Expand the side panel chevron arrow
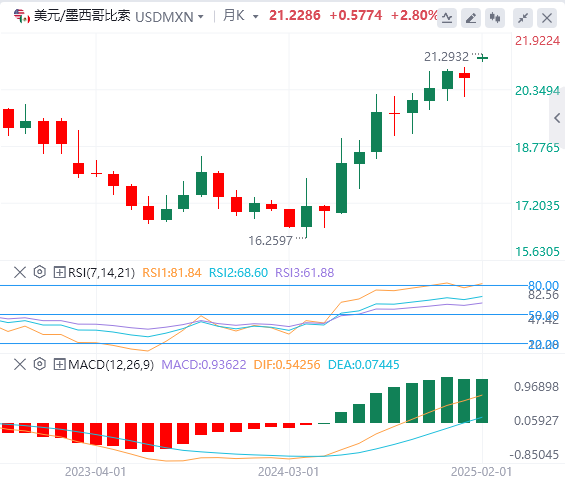The width and height of the screenshot is (565, 485). (x=557, y=118)
